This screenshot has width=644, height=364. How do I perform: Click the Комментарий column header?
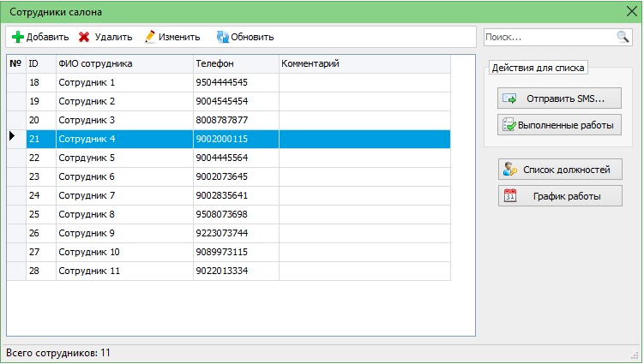376,63
